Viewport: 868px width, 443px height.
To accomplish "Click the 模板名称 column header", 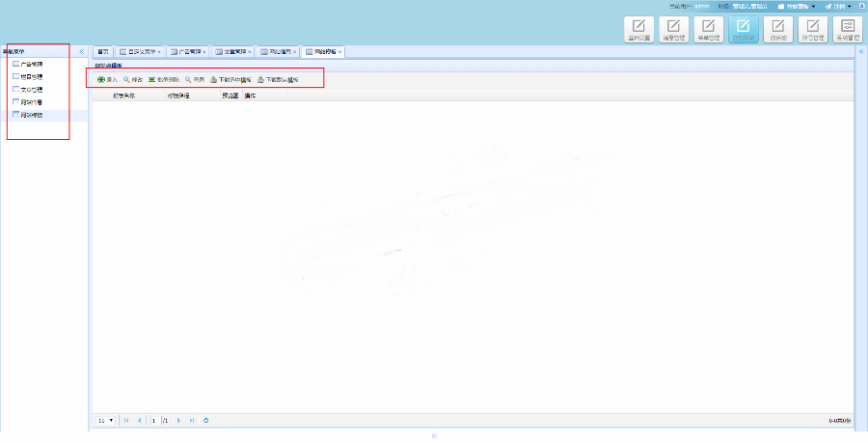I will pyautogui.click(x=137, y=96).
